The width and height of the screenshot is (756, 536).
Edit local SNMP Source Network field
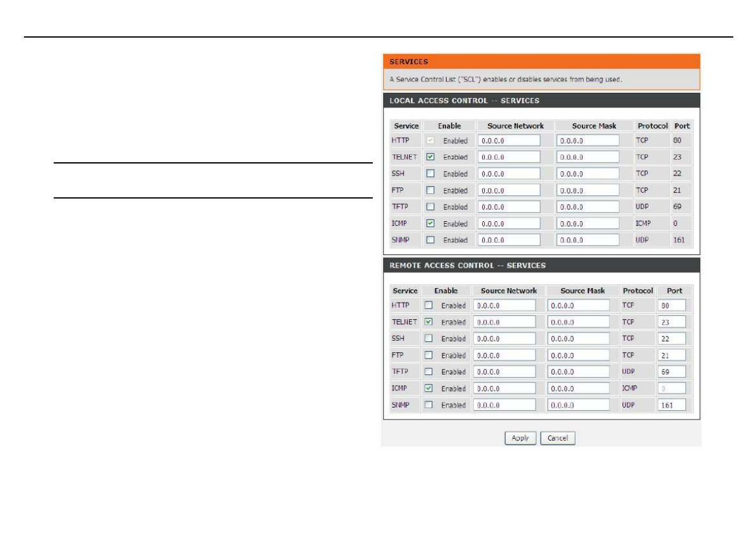pos(509,240)
